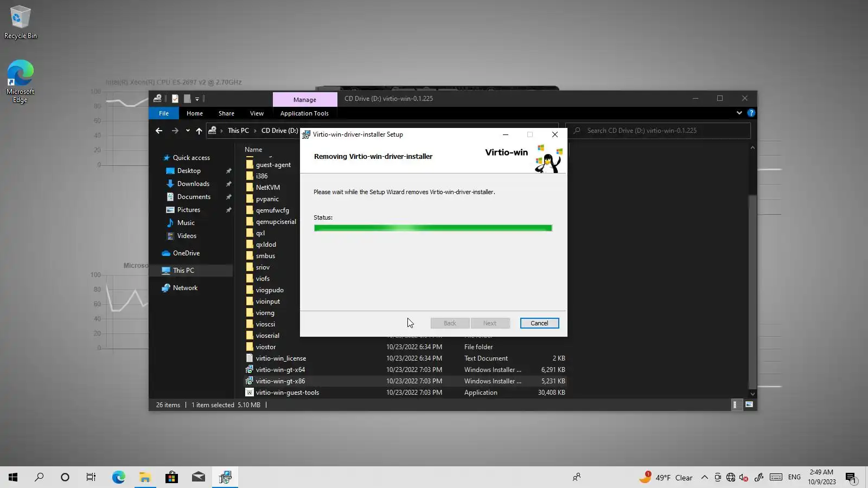Image resolution: width=868 pixels, height=488 pixels.
Task: Open Microsoft Edge from the taskbar
Action: [x=118, y=477]
